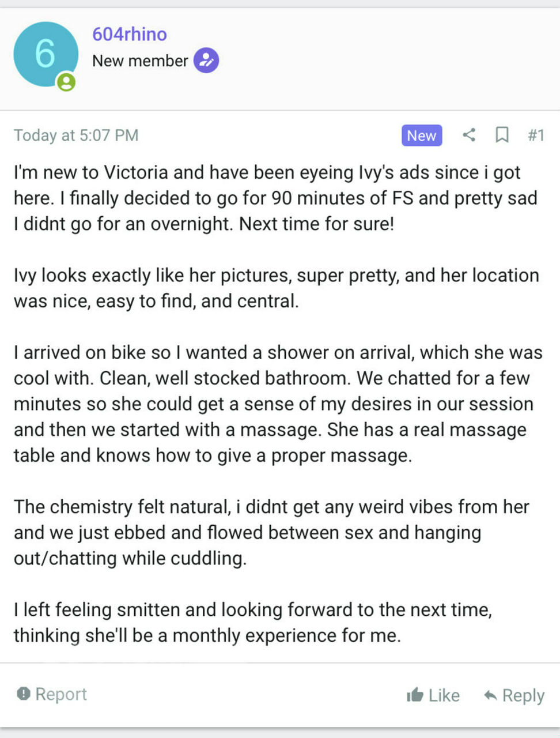Click the thumbs-up icon next to Like
560x738 pixels.
(415, 695)
